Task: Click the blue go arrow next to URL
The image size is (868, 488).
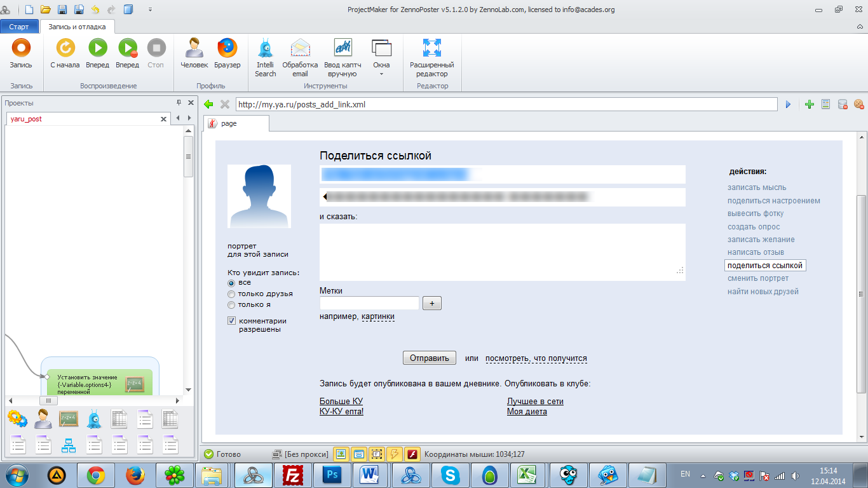Action: (x=789, y=104)
